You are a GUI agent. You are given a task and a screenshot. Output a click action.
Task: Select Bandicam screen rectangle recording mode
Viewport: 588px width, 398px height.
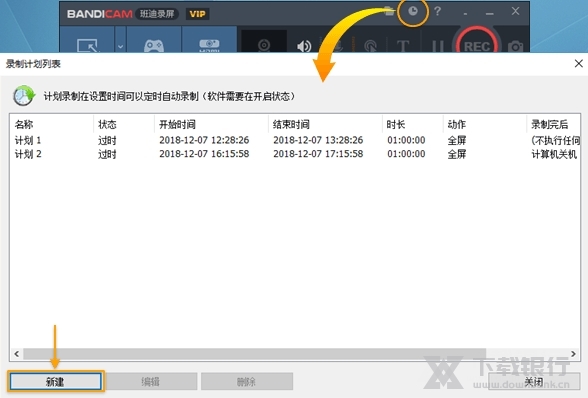[87, 39]
